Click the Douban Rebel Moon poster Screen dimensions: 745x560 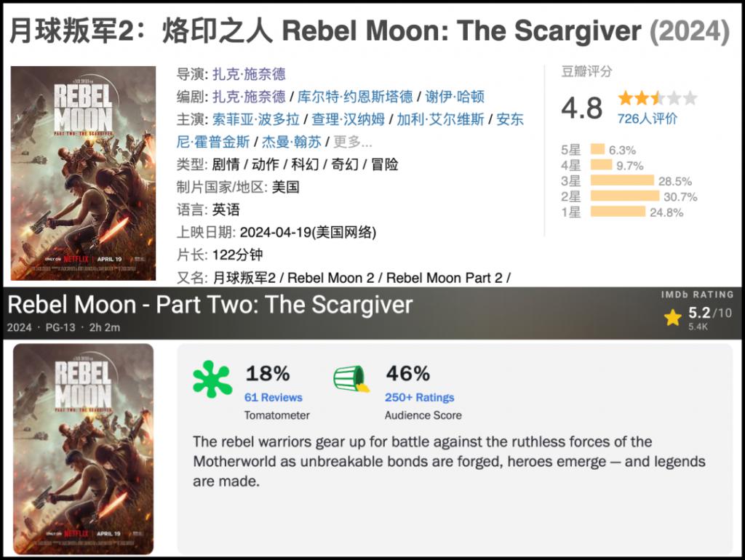[84, 173]
